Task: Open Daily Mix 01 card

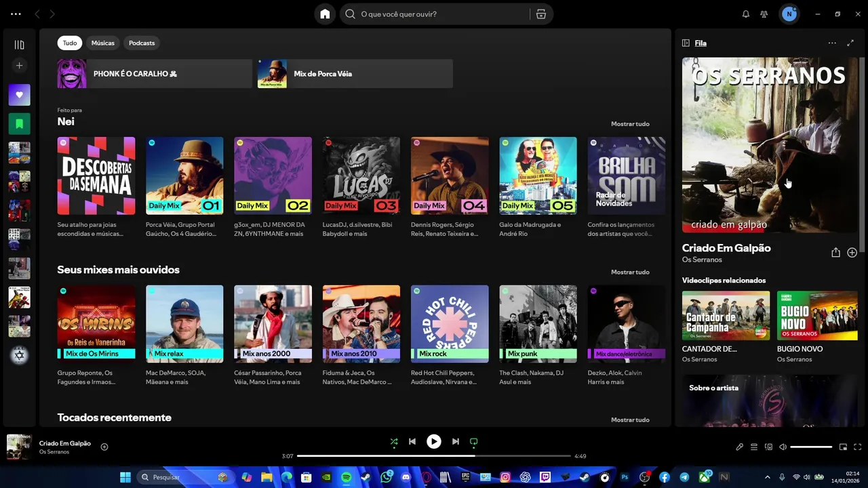Action: (x=184, y=187)
